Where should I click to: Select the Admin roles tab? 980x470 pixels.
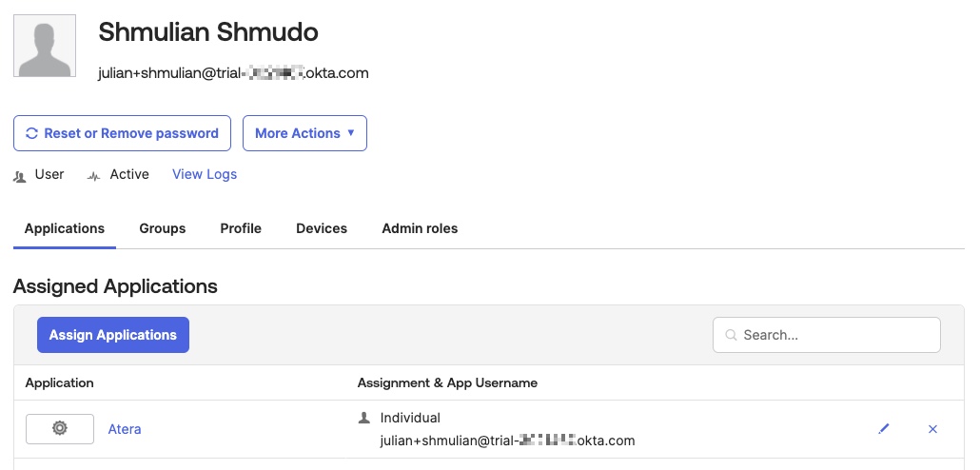click(x=420, y=228)
